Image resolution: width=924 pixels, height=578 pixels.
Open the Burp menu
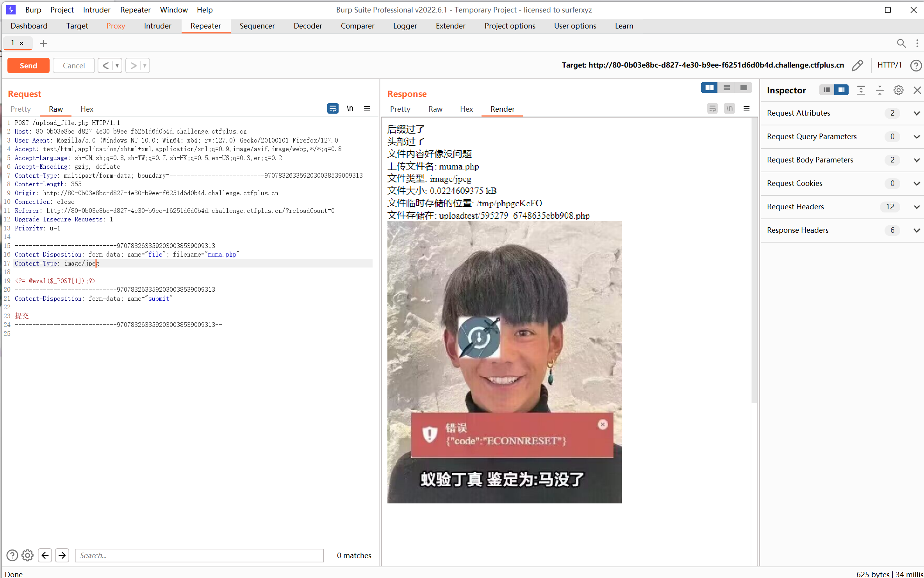[33, 10]
